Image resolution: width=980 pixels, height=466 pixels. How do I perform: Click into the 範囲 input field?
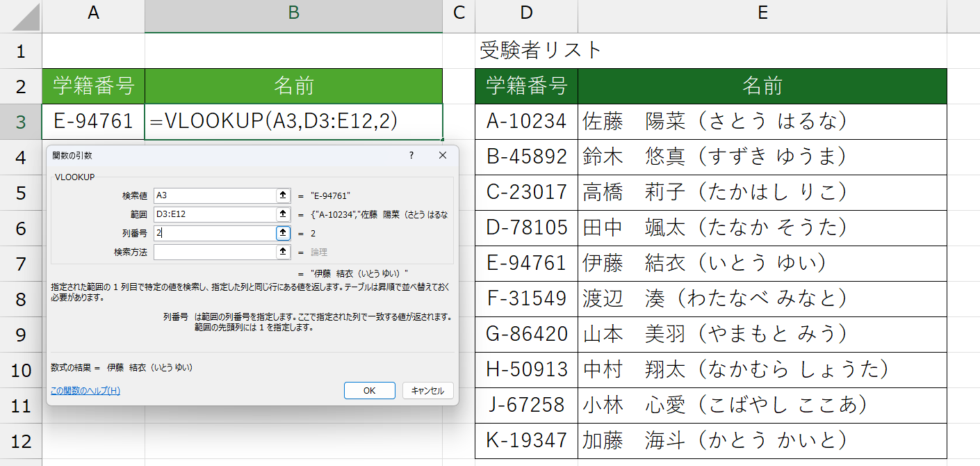(214, 214)
